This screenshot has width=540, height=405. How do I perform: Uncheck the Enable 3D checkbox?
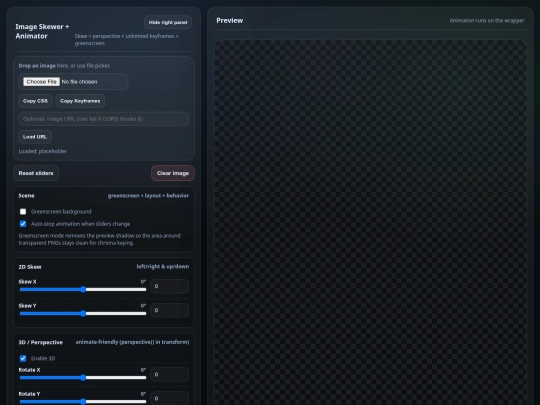coord(23,358)
